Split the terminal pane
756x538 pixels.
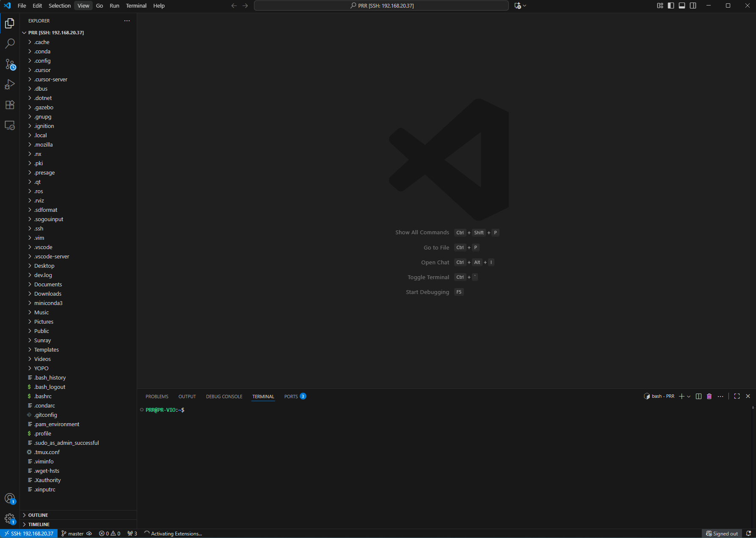pyautogui.click(x=698, y=396)
